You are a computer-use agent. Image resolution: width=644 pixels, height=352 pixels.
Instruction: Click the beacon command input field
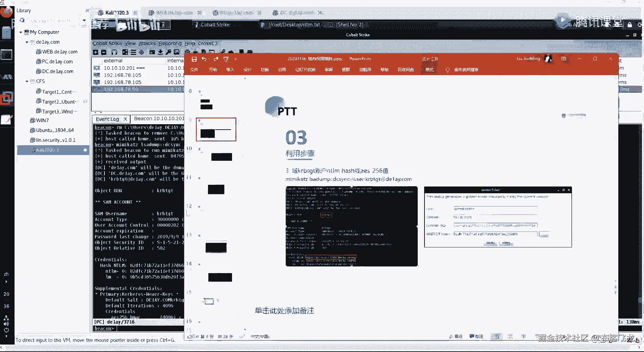[150, 328]
